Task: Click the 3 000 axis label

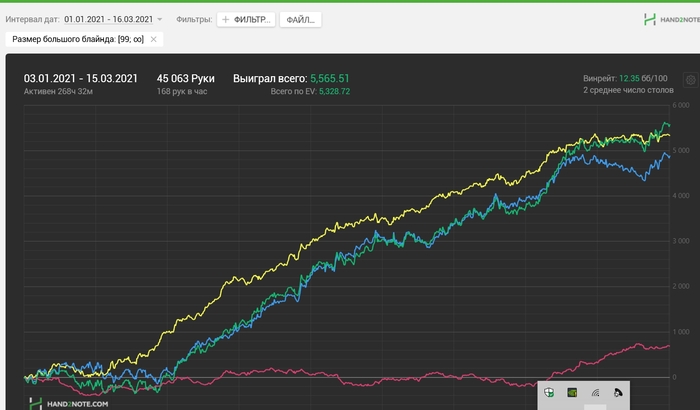Action: 681,241
